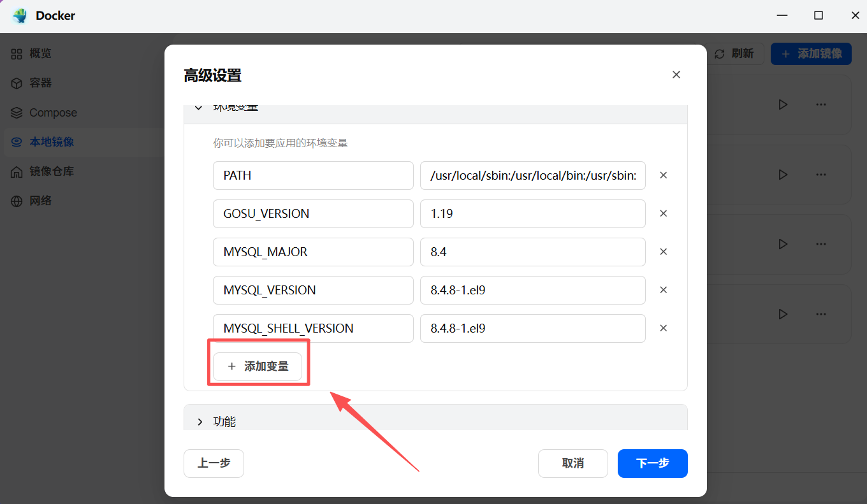
Task: Go back with 上一步
Action: [214, 463]
